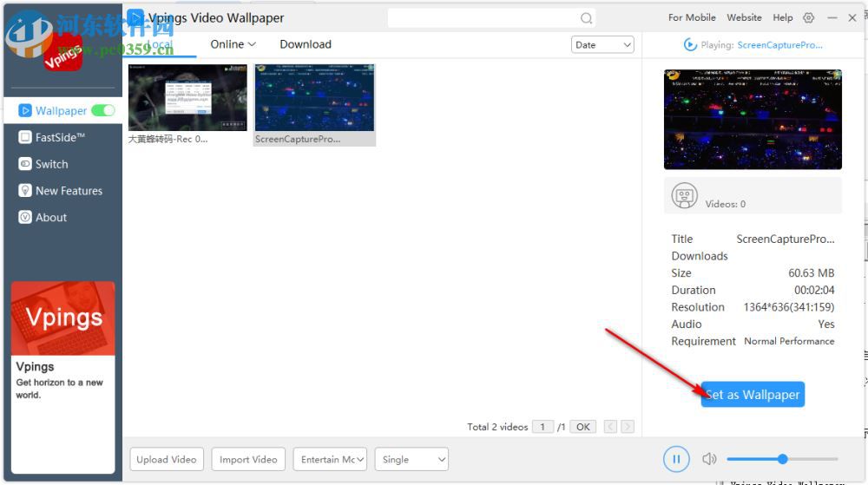The image size is (868, 485).
Task: Click the '1364*636(341:159)' resolution value
Action: pyautogui.click(x=789, y=307)
